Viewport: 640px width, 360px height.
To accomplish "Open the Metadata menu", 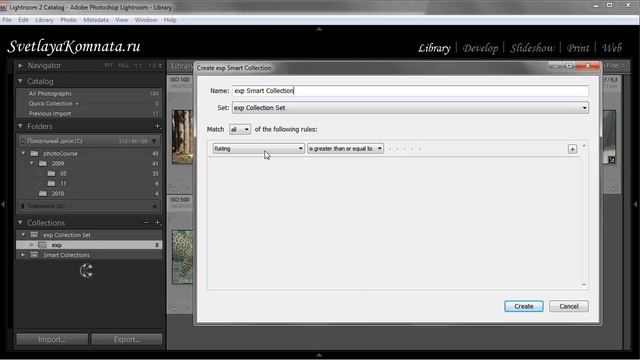I will (x=96, y=20).
